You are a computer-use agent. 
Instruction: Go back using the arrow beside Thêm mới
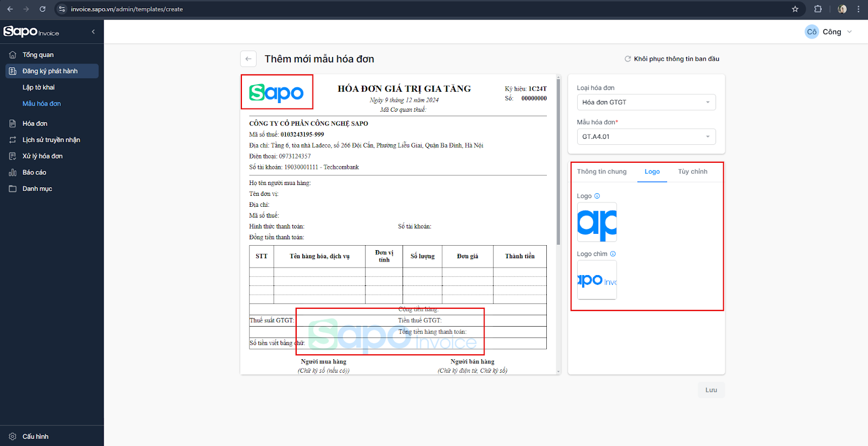point(248,59)
